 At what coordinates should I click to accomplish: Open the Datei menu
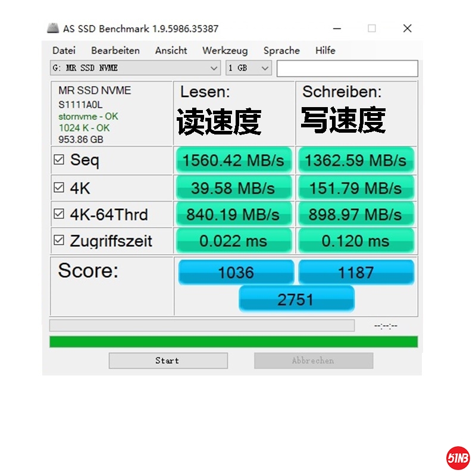tap(64, 51)
